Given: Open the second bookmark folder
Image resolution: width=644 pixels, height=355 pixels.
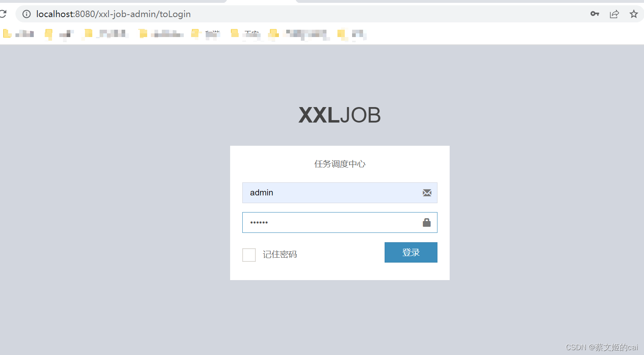Looking at the screenshot, I should tap(59, 34).
